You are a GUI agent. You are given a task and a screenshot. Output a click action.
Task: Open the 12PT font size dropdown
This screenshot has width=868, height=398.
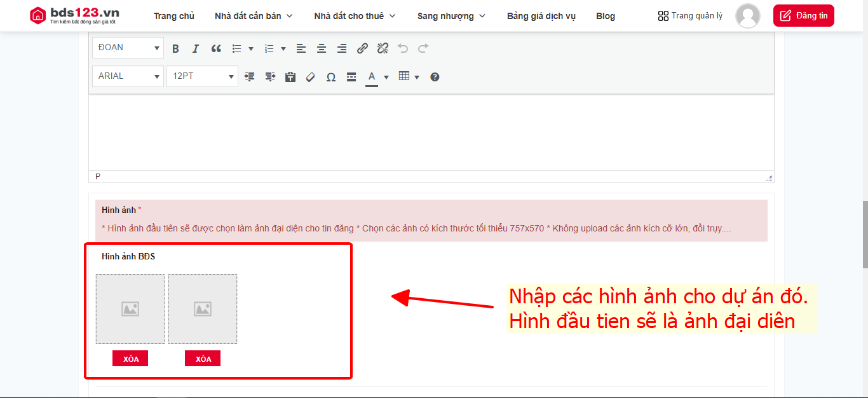(x=202, y=76)
